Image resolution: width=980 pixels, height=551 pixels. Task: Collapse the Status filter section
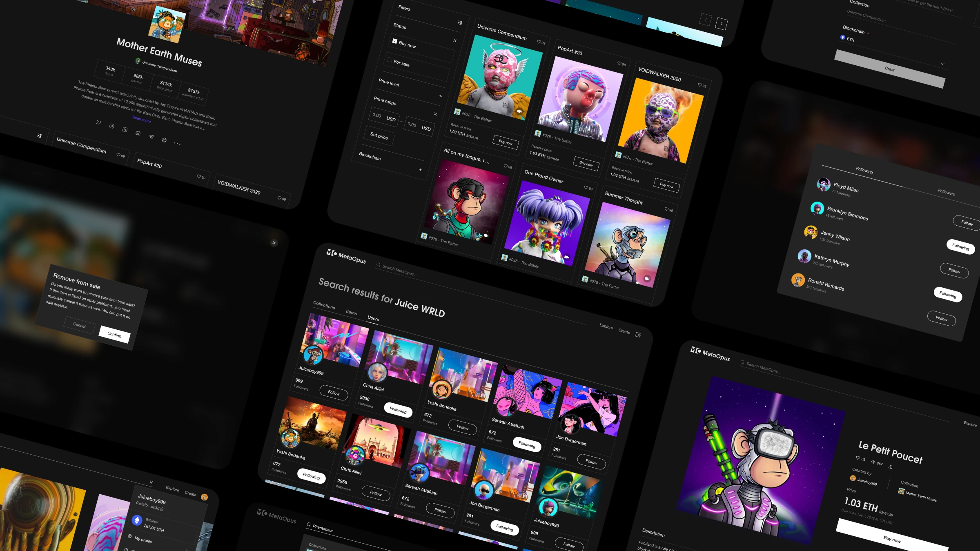pyautogui.click(x=455, y=40)
